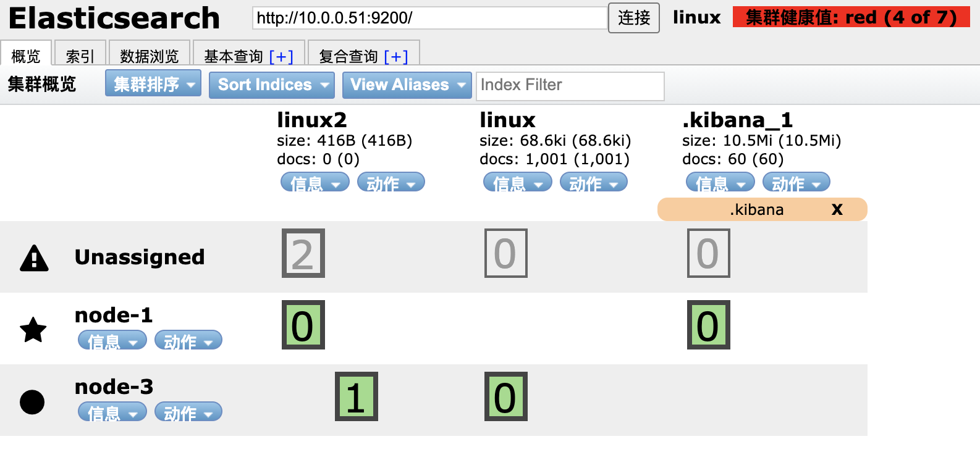Click the linux index column heading
Viewport: 980px width, 452px height.
(508, 119)
